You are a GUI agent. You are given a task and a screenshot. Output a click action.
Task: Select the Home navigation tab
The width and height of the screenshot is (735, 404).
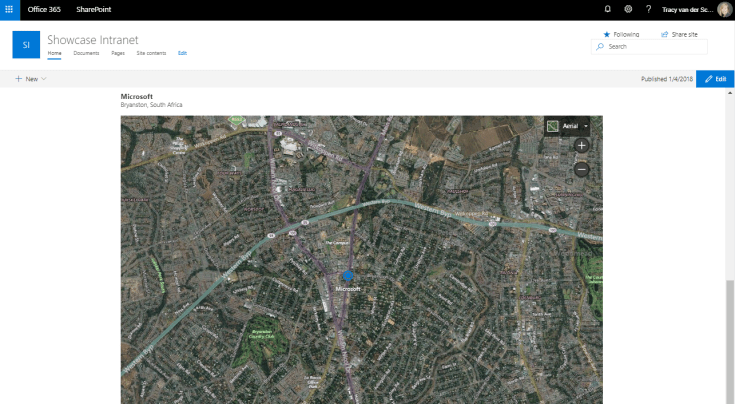click(x=54, y=52)
